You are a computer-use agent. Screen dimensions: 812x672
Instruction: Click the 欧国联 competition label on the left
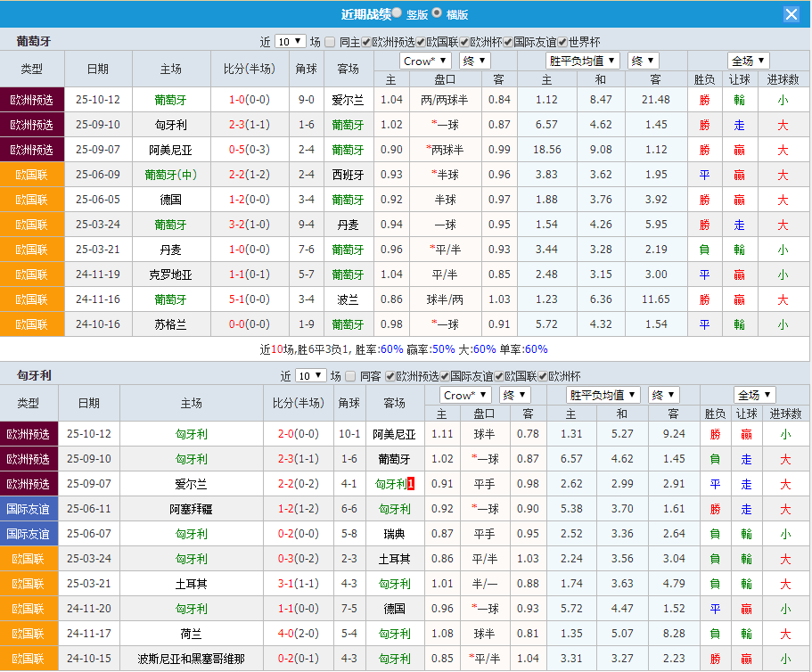pos(32,176)
